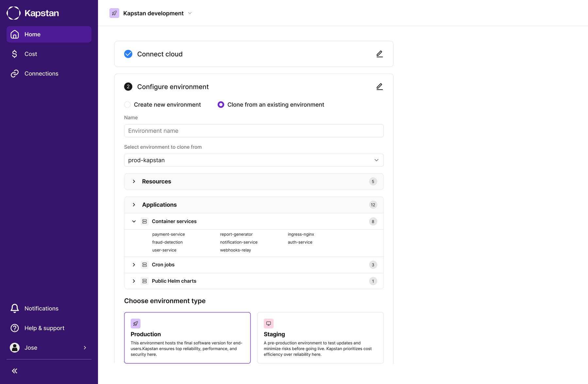Expand the Resources section
The height and width of the screenshot is (384, 588).
(134, 181)
